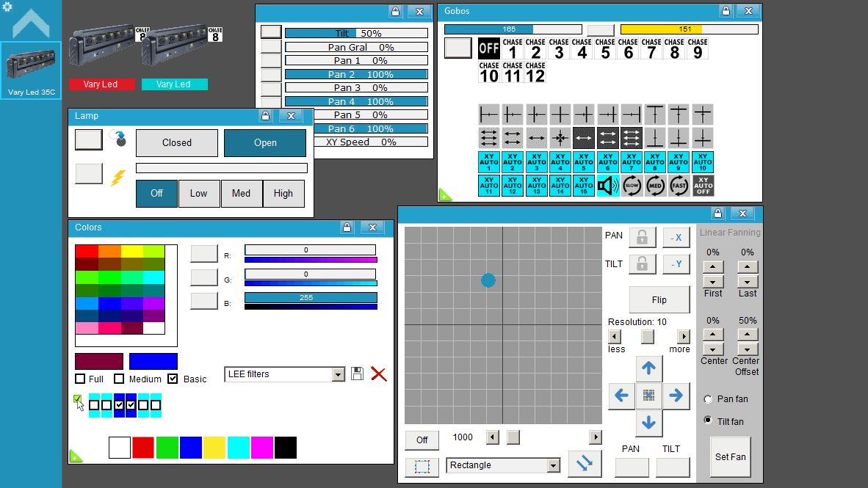Select Vary Led 35C in sidebar
This screenshot has width=868, height=488.
click(31, 70)
